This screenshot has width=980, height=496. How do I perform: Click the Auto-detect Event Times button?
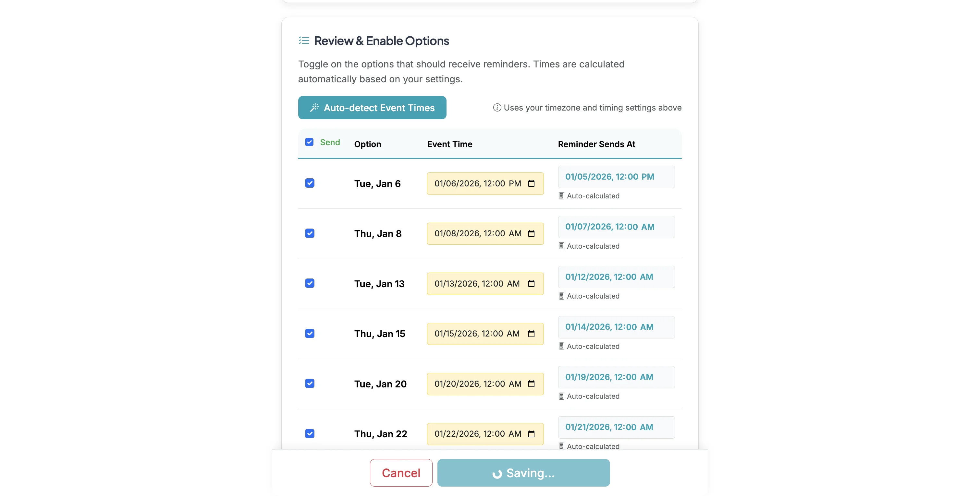coord(372,108)
